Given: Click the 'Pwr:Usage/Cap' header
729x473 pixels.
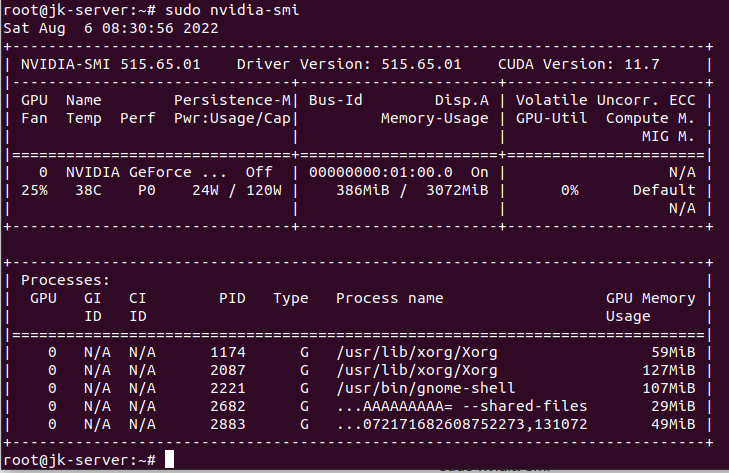Looking at the screenshot, I should pyautogui.click(x=232, y=118).
